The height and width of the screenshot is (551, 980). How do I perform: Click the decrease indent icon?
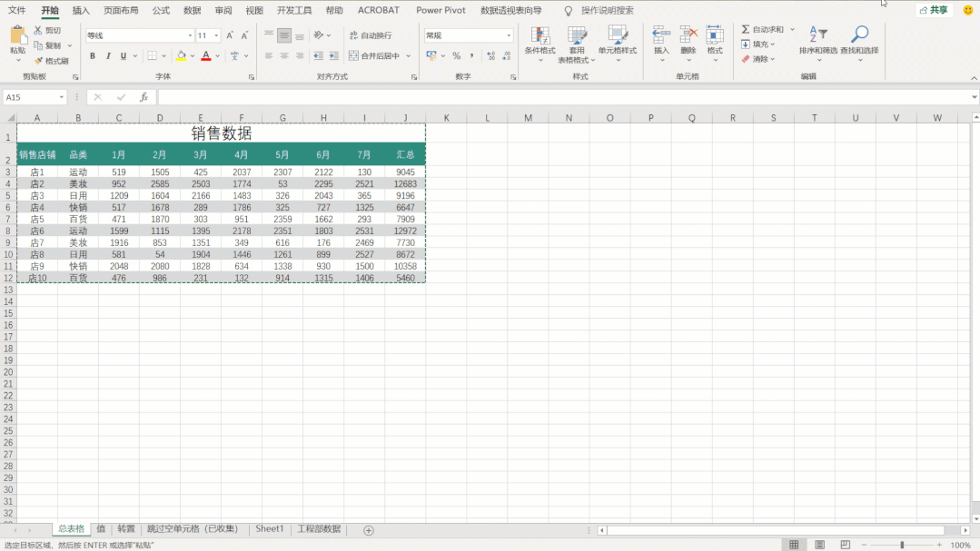[319, 55]
